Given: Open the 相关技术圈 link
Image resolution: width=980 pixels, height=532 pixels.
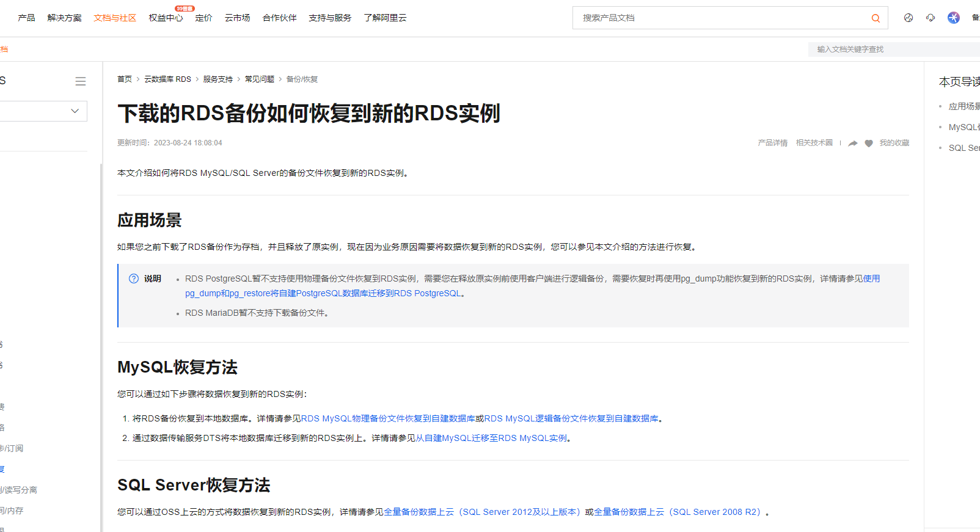Looking at the screenshot, I should tap(814, 143).
